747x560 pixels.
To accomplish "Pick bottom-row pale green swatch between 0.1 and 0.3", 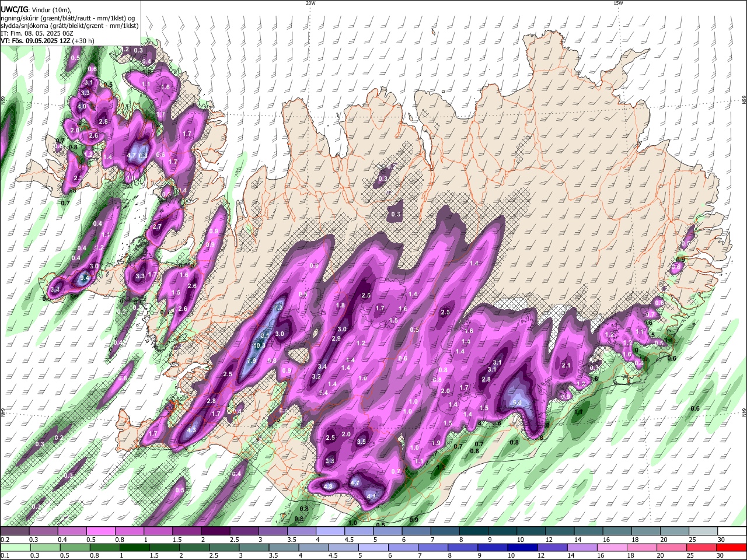I will [15, 547].
